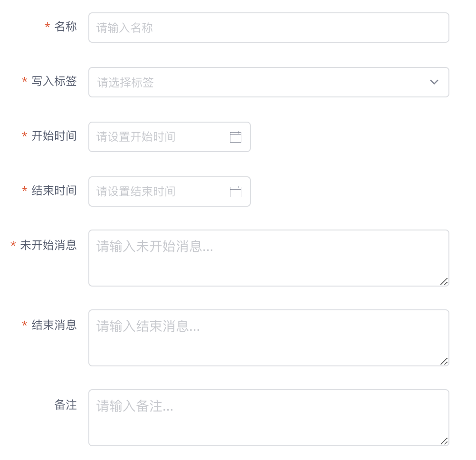Focus the 请输入名称 input field

click(x=268, y=28)
